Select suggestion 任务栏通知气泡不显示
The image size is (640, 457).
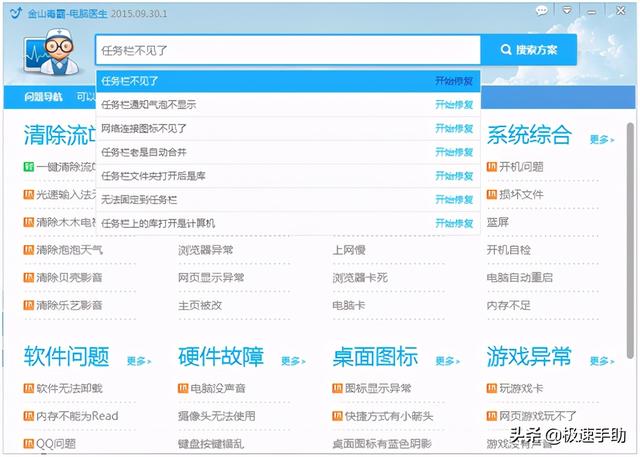tap(288, 104)
